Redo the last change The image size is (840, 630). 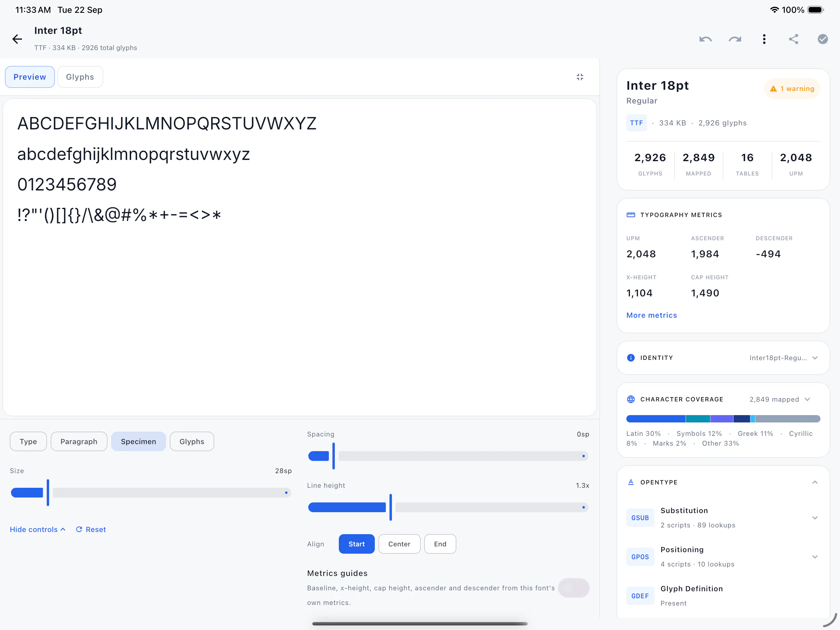(x=735, y=39)
